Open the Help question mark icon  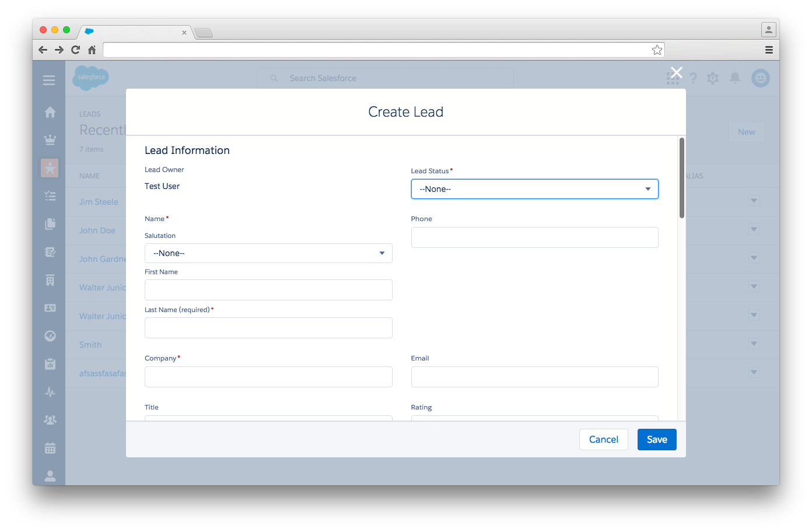pos(693,78)
